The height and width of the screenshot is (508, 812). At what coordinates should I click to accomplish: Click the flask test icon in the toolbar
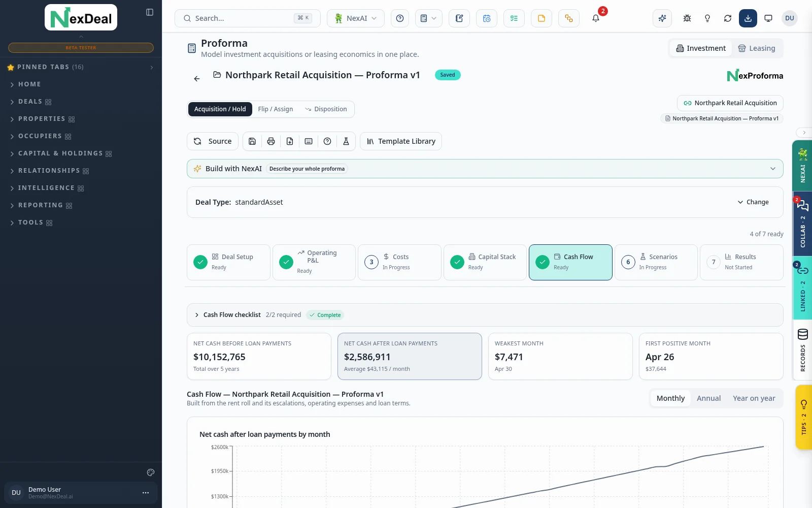[346, 141]
